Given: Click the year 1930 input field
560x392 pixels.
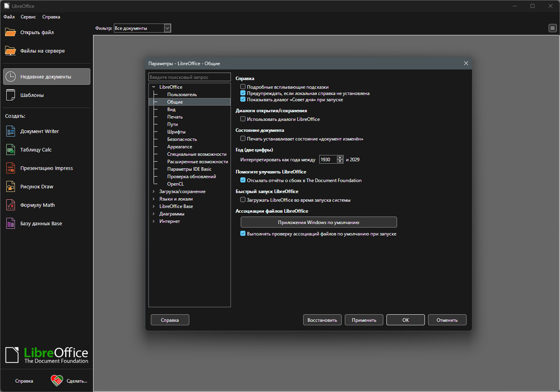Looking at the screenshot, I should pyautogui.click(x=328, y=159).
